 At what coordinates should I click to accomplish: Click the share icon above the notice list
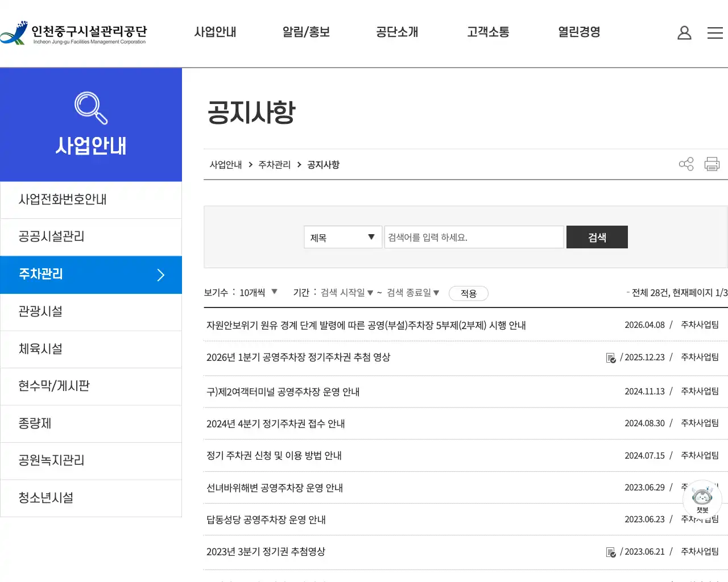click(x=686, y=164)
